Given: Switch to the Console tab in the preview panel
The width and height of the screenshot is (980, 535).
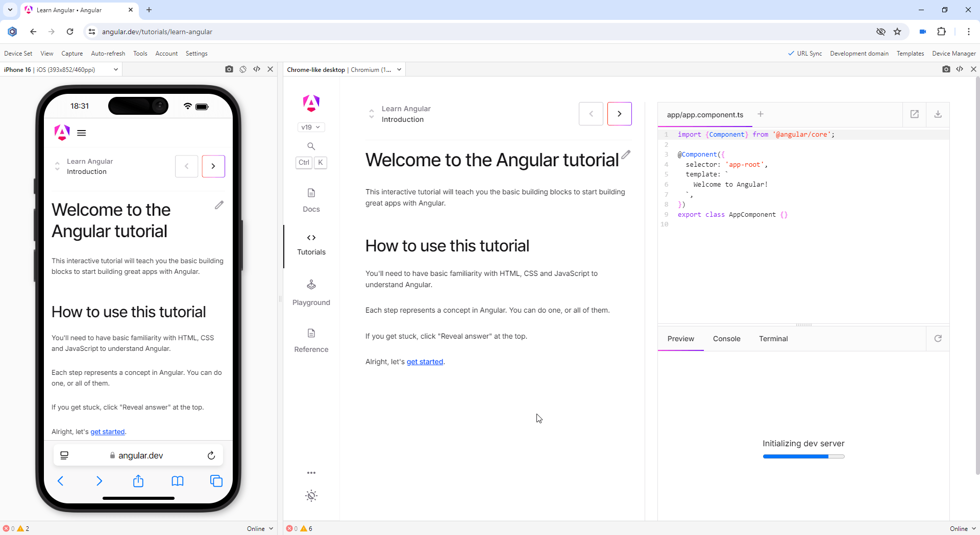Looking at the screenshot, I should coord(726,338).
